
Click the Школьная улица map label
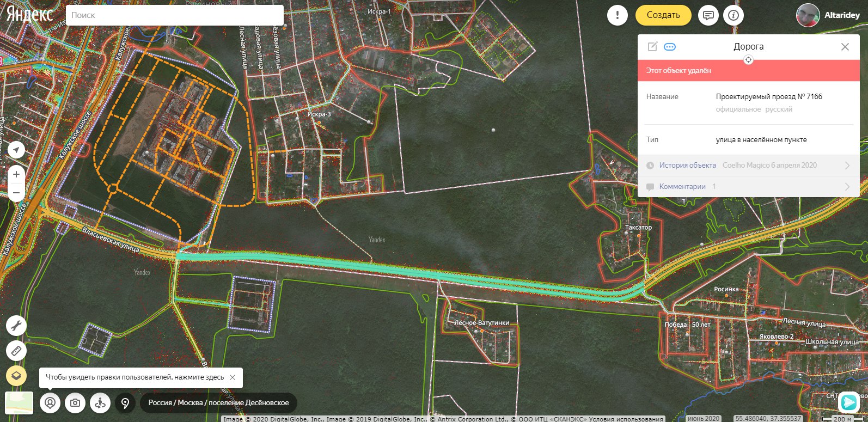832,342
